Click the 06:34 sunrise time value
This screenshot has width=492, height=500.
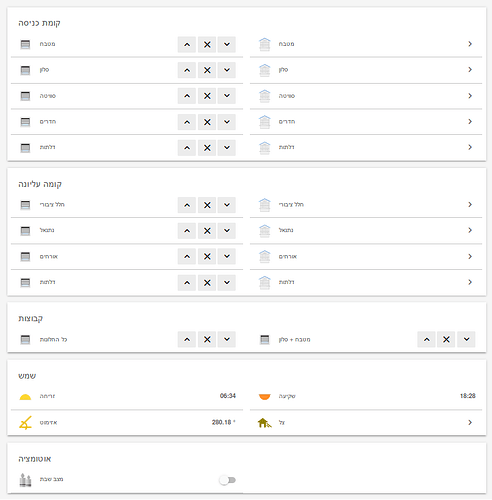(x=228, y=396)
